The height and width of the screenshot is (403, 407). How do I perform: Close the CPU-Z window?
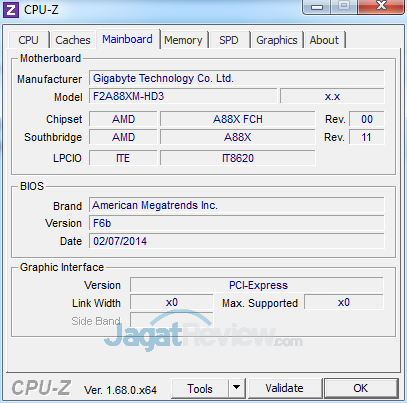click(381, 6)
